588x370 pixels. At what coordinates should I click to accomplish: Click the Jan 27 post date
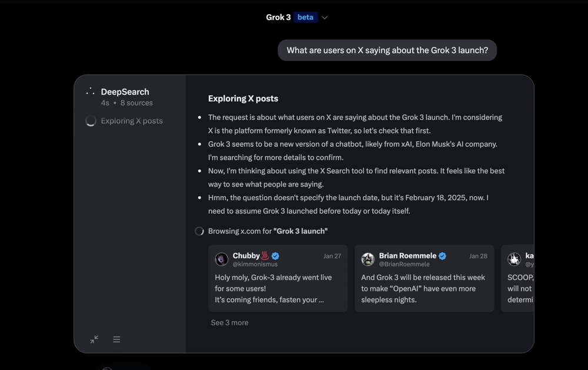pos(332,256)
